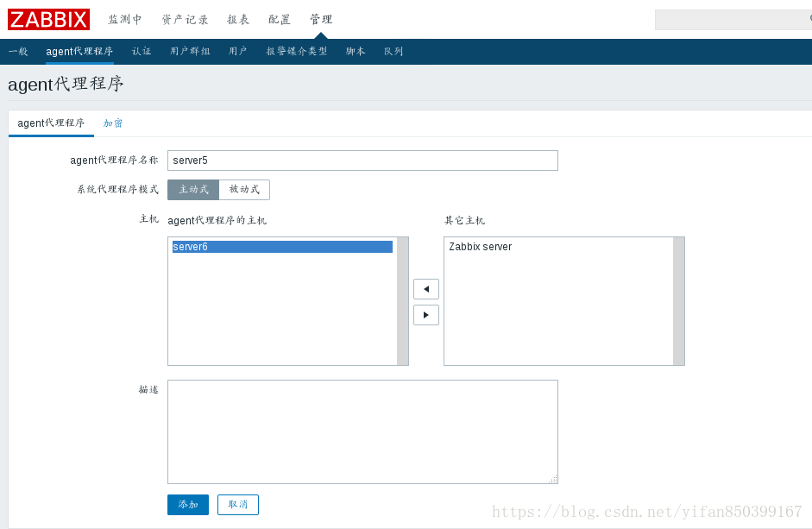Image resolution: width=812 pixels, height=529 pixels.
Task: Click the top search field
Action: [x=733, y=20]
